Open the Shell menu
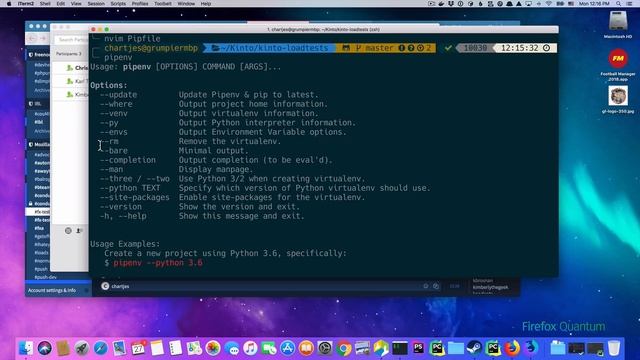The width and height of the screenshot is (640, 360). tap(45, 4)
